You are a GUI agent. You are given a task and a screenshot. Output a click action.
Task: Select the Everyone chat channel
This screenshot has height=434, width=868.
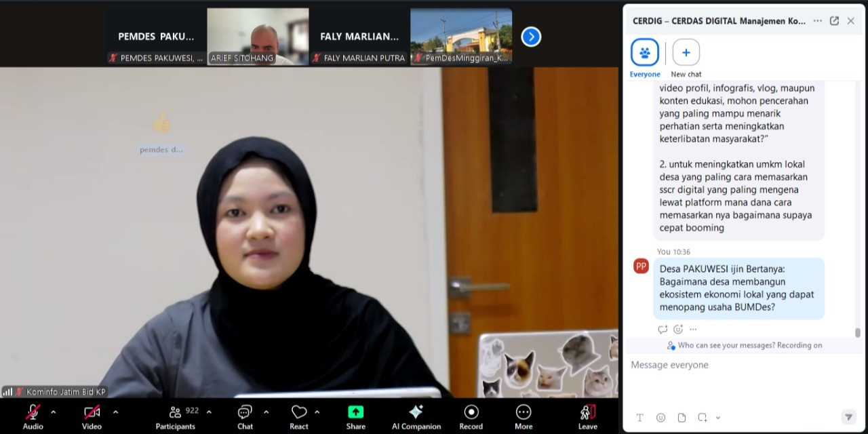[x=644, y=53]
